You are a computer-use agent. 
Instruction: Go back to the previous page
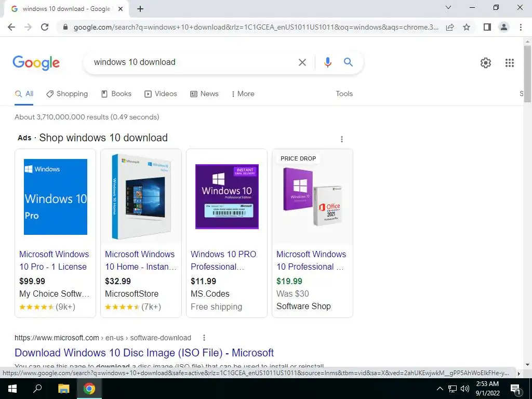point(11,27)
